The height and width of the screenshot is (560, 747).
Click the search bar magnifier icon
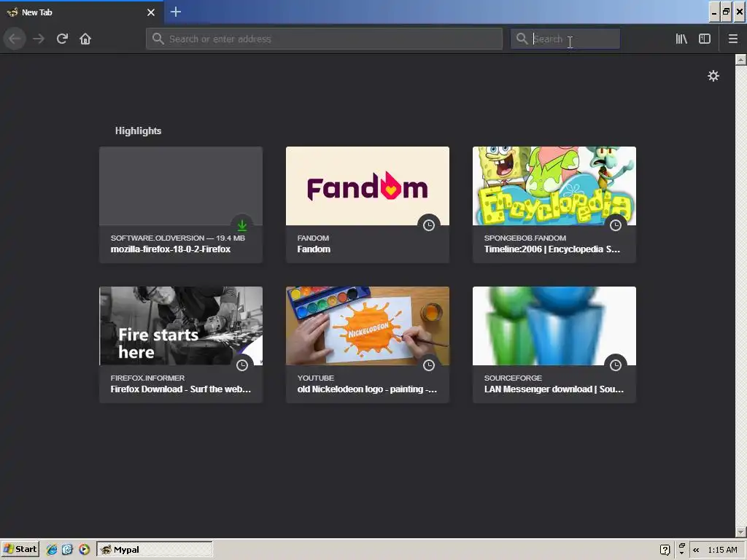pyautogui.click(x=522, y=39)
